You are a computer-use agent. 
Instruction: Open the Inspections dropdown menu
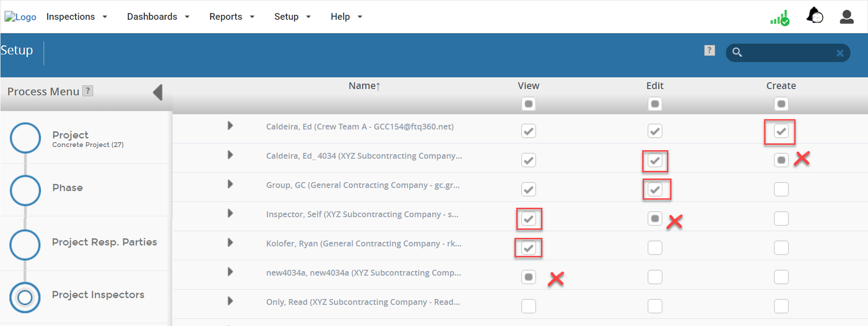coord(77,17)
